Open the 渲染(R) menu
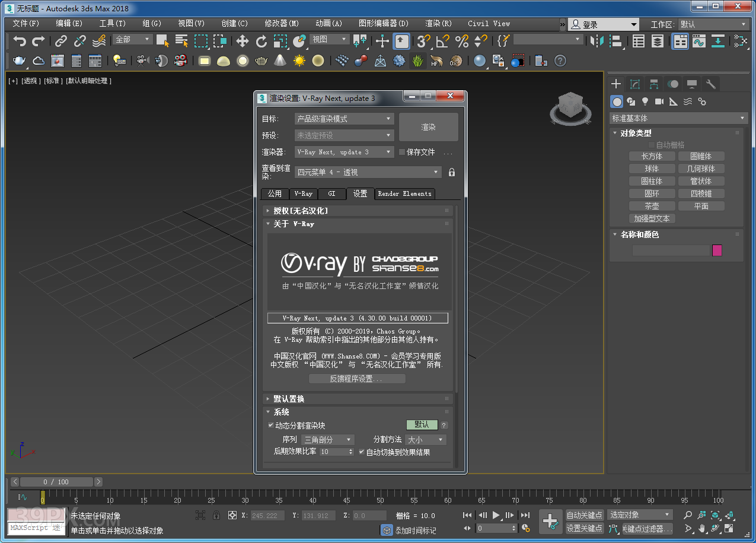The height and width of the screenshot is (543, 756). (x=439, y=24)
